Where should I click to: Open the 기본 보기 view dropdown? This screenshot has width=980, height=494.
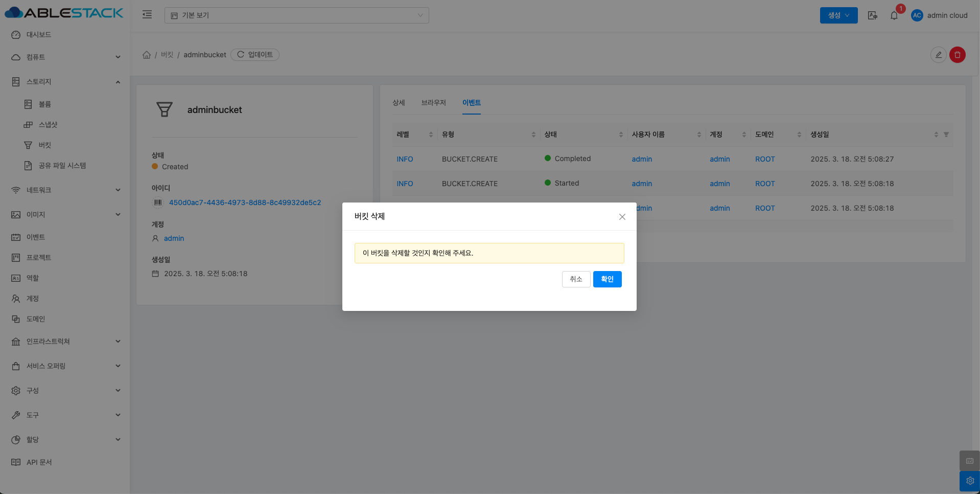click(296, 15)
